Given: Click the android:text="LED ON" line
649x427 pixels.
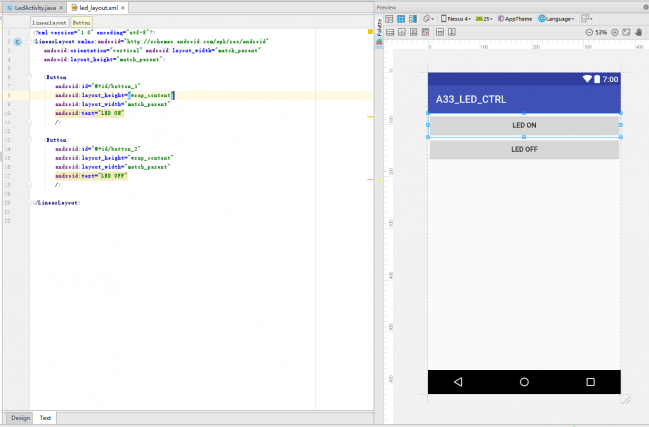Looking at the screenshot, I should [x=90, y=113].
